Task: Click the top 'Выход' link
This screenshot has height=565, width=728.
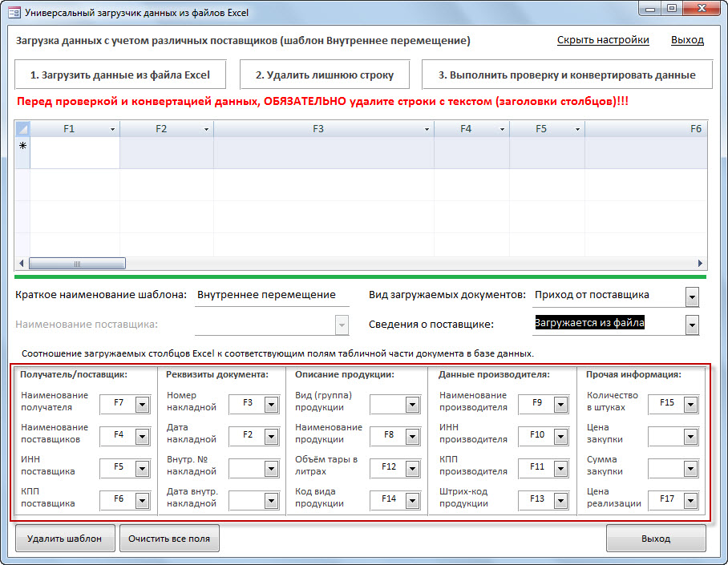Action: pyautogui.click(x=687, y=40)
